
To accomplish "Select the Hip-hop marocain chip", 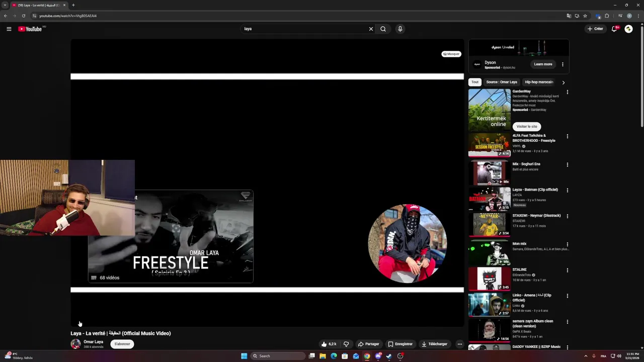I will pyautogui.click(x=539, y=82).
